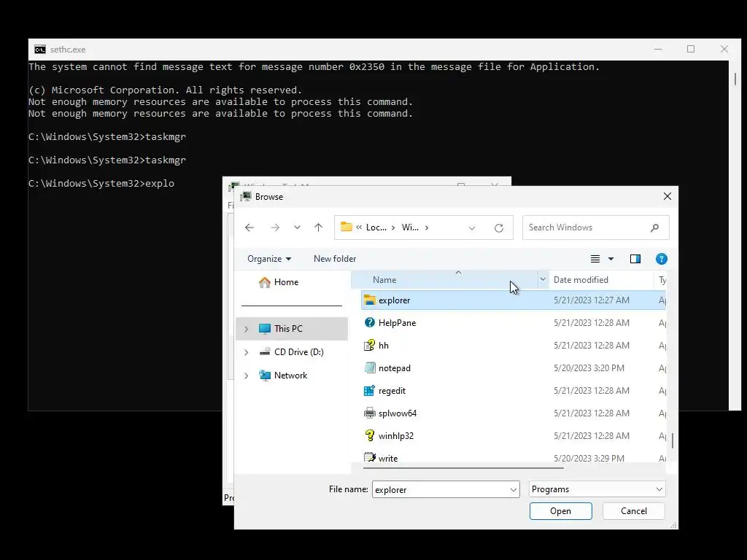Create a New folder
747x560 pixels.
(334, 259)
